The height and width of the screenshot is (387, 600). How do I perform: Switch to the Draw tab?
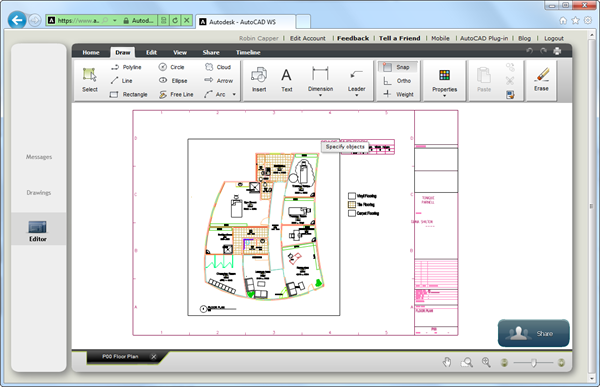tap(122, 52)
